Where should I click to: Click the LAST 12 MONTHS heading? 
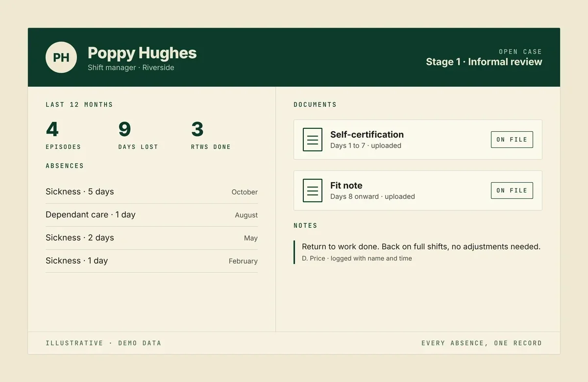pyautogui.click(x=79, y=104)
